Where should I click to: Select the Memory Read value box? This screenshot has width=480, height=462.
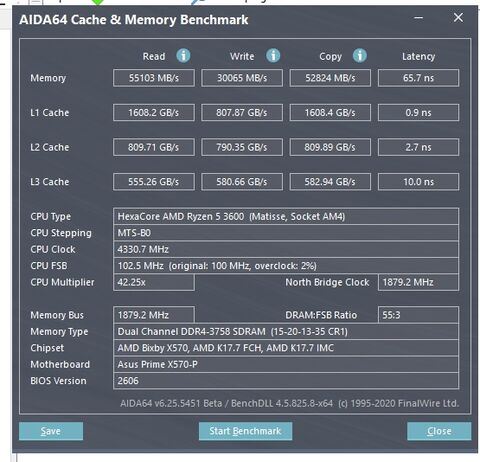[x=154, y=78]
